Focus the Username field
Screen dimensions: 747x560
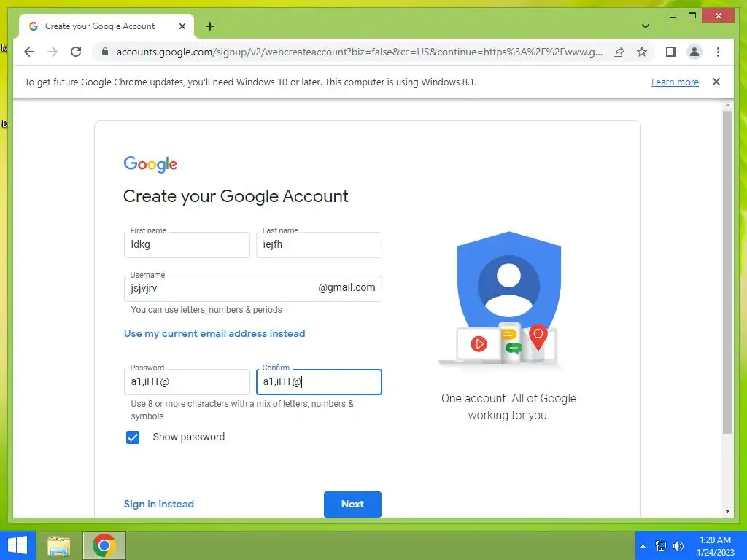(252, 289)
